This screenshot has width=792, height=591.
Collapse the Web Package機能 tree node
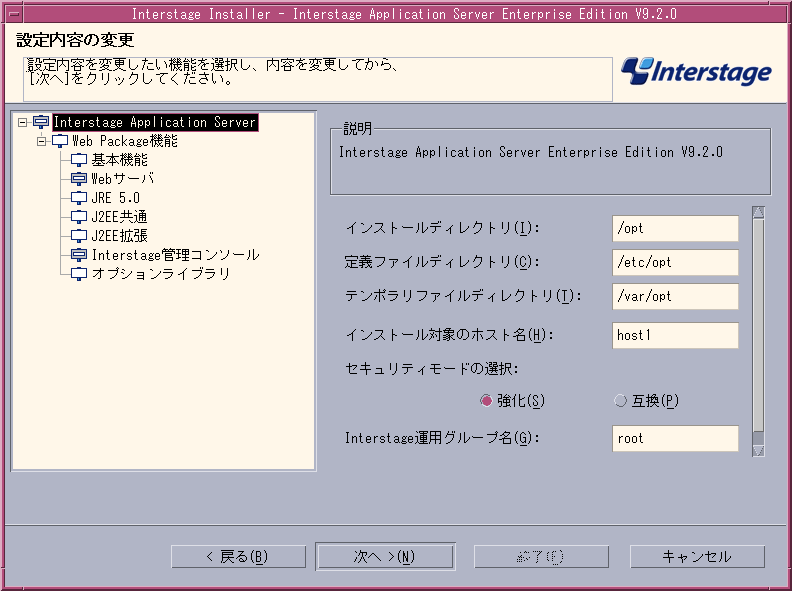[41, 141]
